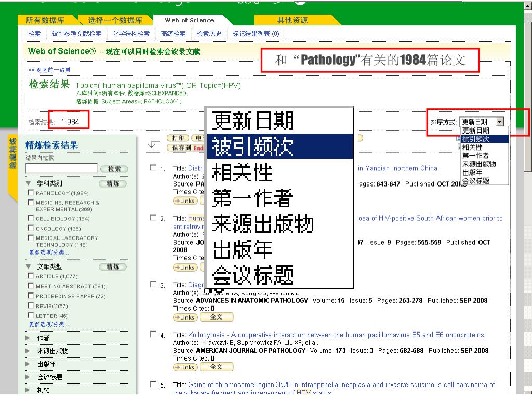Go to 高级检索 advanced search
The image size is (532, 399).
click(173, 34)
